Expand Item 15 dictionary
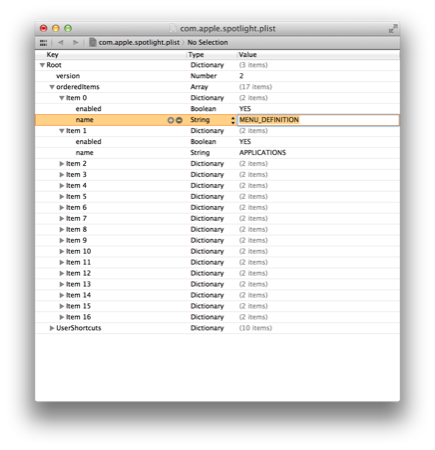 [x=62, y=306]
